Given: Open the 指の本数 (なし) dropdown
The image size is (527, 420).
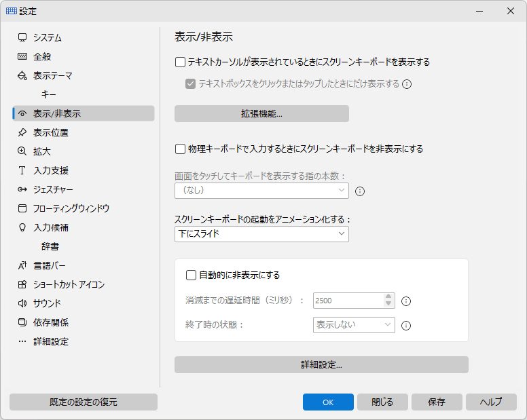Looking at the screenshot, I should [261, 191].
